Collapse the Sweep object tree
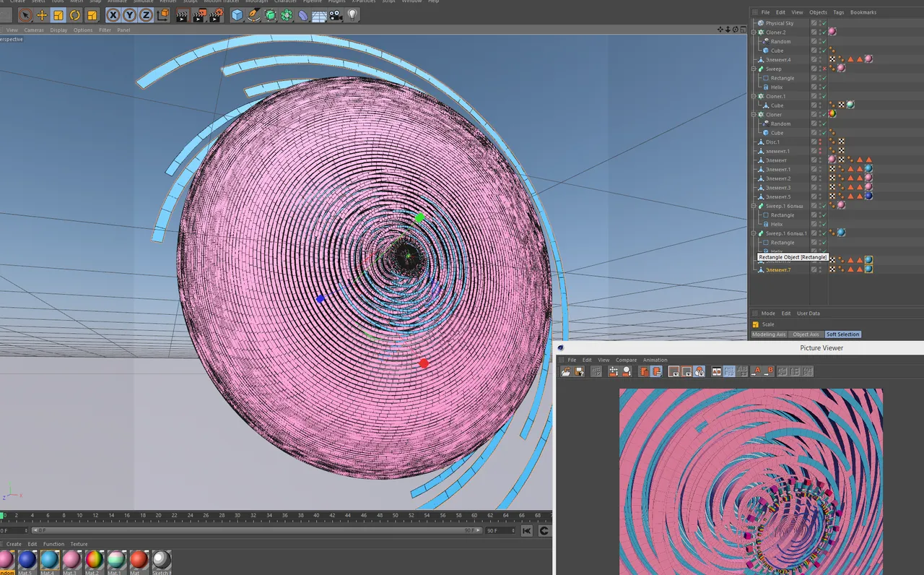This screenshot has width=924, height=575. [x=754, y=69]
